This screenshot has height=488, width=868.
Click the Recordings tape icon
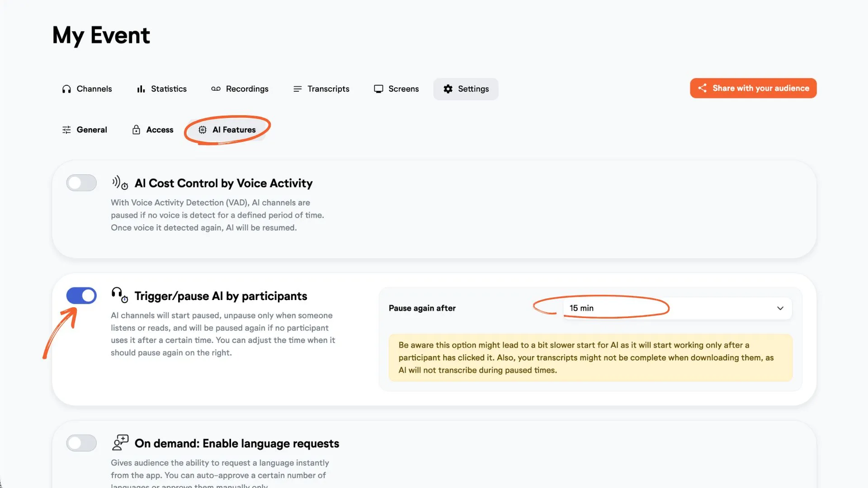tap(216, 89)
